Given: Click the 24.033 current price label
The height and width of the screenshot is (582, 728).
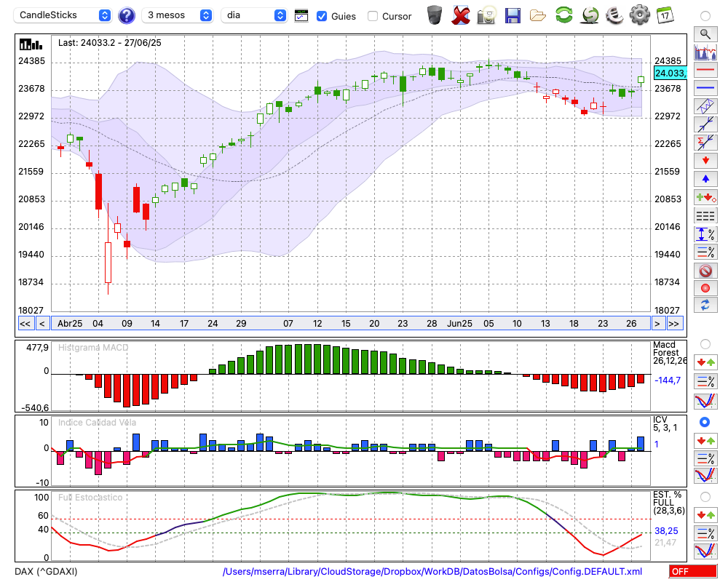Looking at the screenshot, I should tap(670, 73).
